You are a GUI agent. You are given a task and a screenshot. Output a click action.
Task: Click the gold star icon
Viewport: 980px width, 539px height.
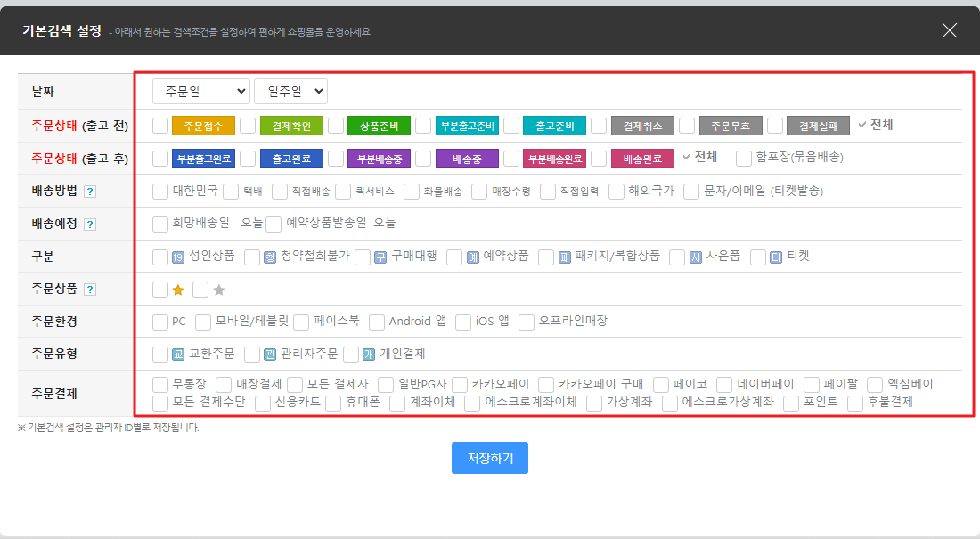pyautogui.click(x=177, y=290)
